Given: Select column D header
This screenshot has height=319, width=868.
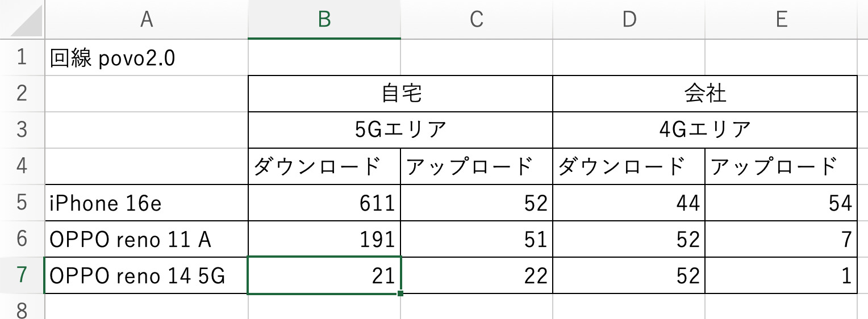Looking at the screenshot, I should click(628, 19).
